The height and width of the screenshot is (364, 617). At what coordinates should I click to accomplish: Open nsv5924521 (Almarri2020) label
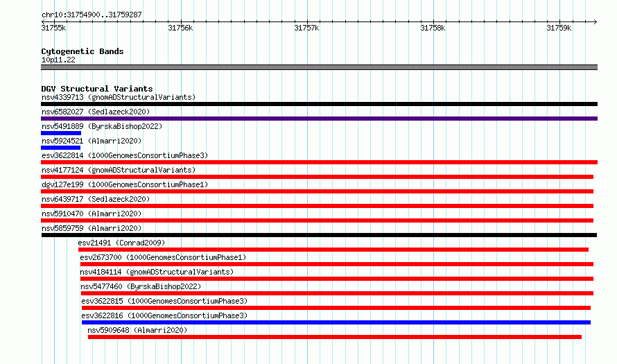[x=92, y=141]
